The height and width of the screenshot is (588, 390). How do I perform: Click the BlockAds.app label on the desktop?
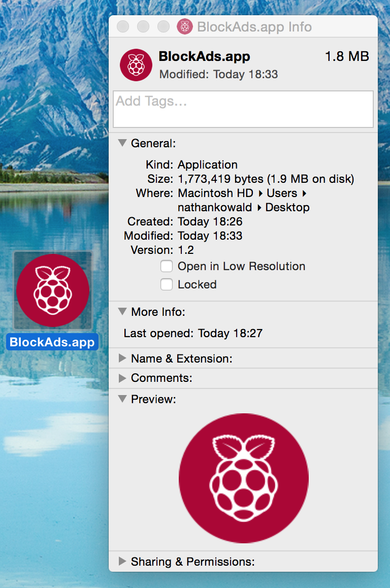(52, 342)
